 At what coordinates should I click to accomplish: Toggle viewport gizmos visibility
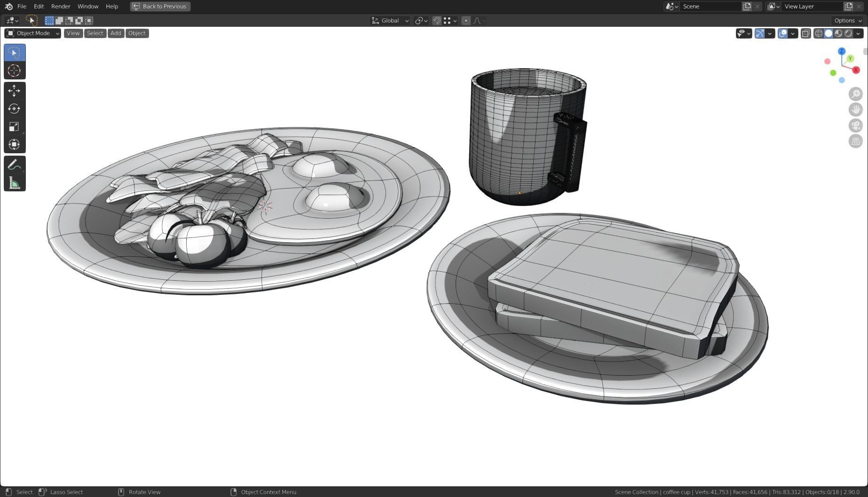[x=759, y=33]
